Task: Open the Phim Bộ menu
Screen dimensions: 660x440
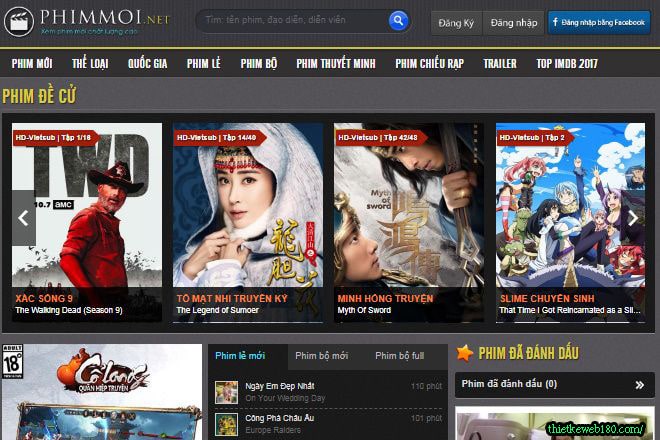Action: pos(259,64)
